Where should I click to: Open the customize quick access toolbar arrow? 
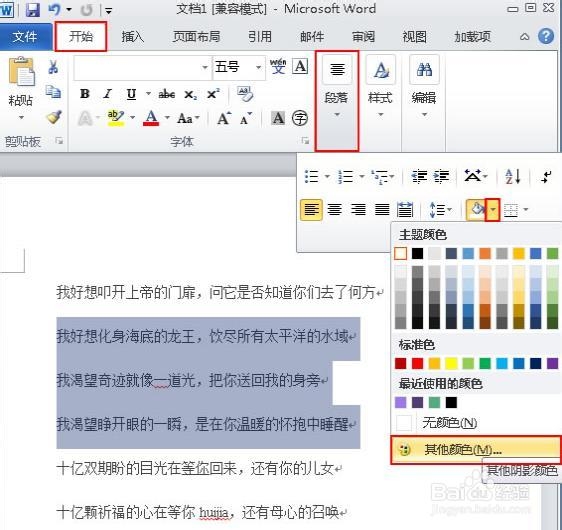[x=108, y=11]
